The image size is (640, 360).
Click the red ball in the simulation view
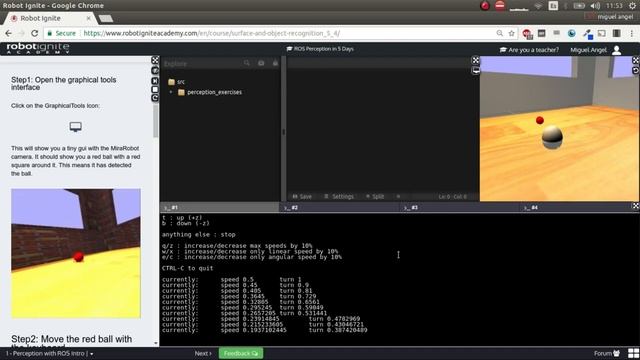point(540,120)
